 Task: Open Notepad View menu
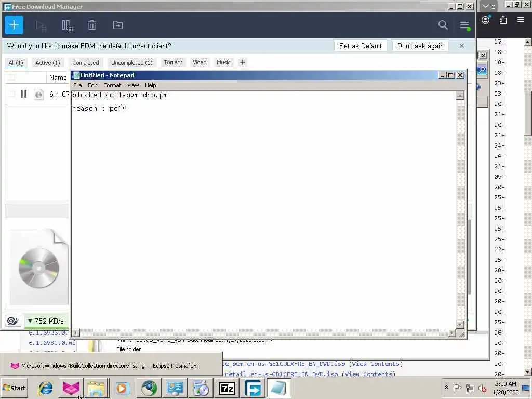[x=133, y=85]
